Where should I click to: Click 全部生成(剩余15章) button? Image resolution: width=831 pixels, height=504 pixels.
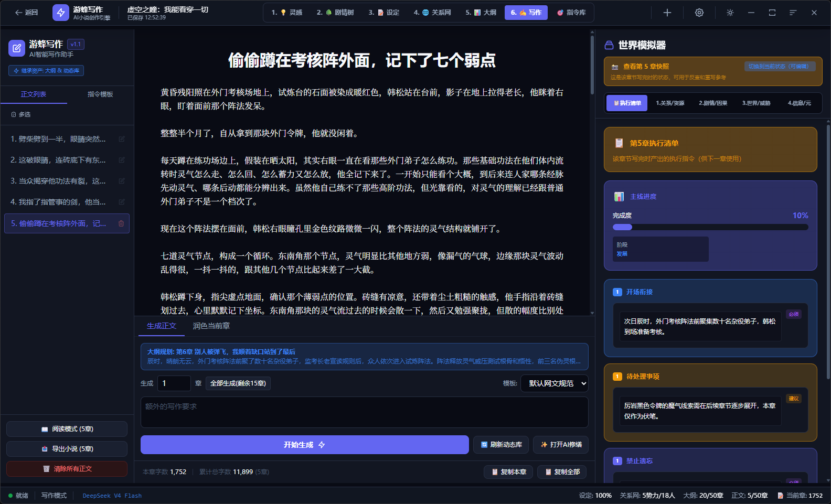pos(238,383)
